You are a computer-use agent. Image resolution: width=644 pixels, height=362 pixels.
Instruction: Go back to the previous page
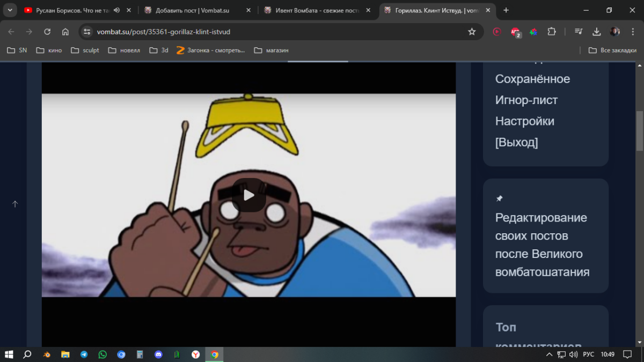coord(12,32)
